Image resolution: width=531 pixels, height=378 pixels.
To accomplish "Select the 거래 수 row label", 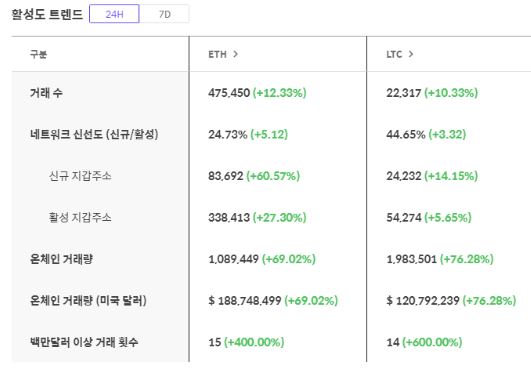I will point(46,92).
